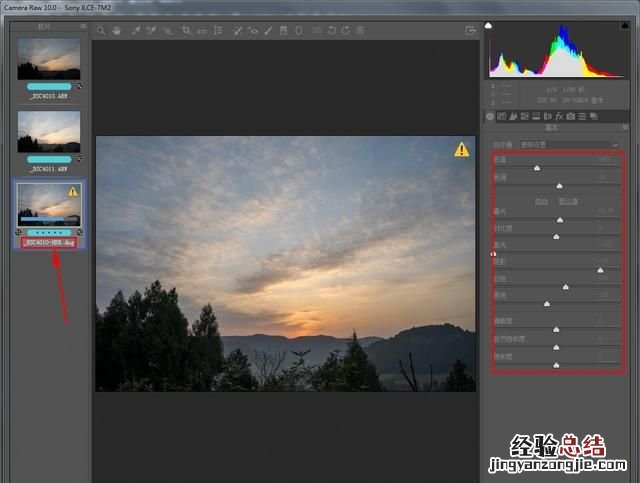Open the HSL/Grayscale panel tab

click(524, 117)
